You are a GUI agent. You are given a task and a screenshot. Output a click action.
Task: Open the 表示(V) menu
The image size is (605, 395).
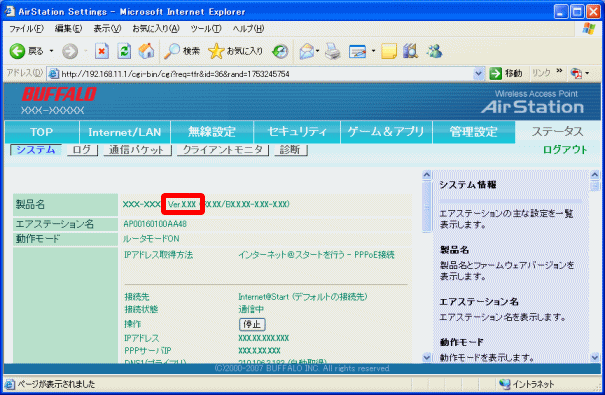click(107, 29)
